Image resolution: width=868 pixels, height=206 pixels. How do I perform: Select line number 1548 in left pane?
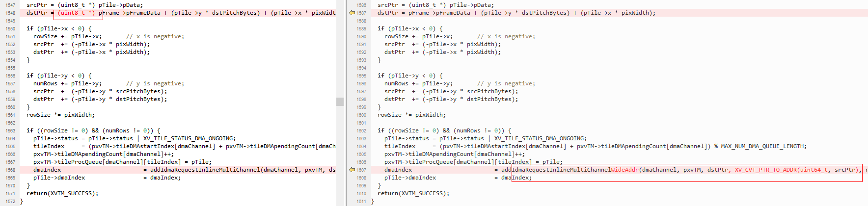click(10, 13)
